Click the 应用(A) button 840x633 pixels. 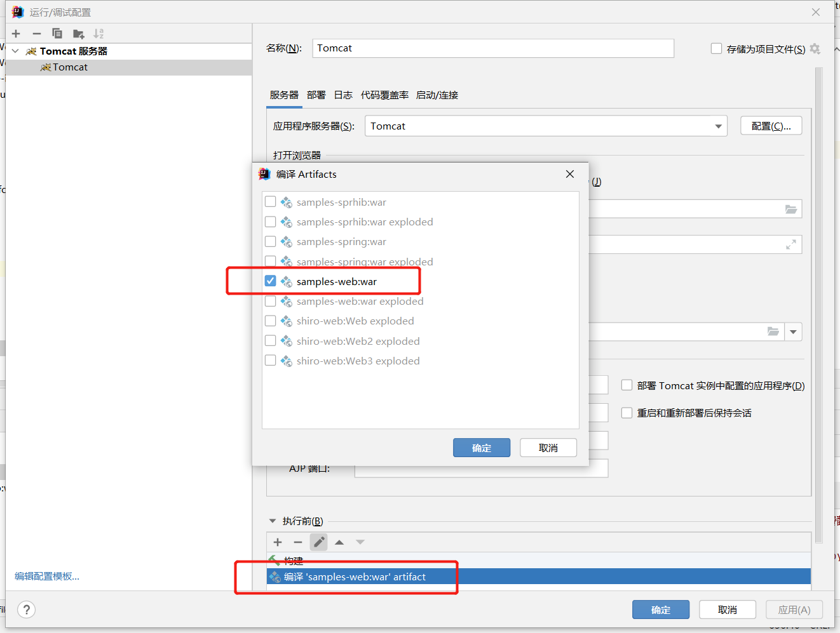[794, 610]
